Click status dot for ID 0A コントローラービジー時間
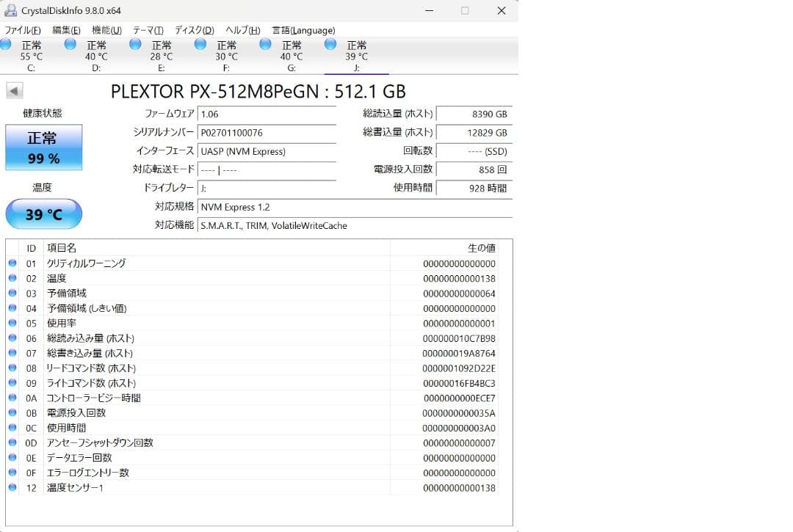This screenshot has height=532, width=793. tap(12, 398)
